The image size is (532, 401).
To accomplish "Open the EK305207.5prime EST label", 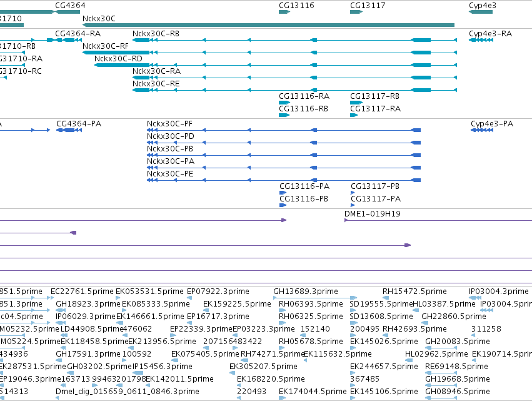I will 263,367.
